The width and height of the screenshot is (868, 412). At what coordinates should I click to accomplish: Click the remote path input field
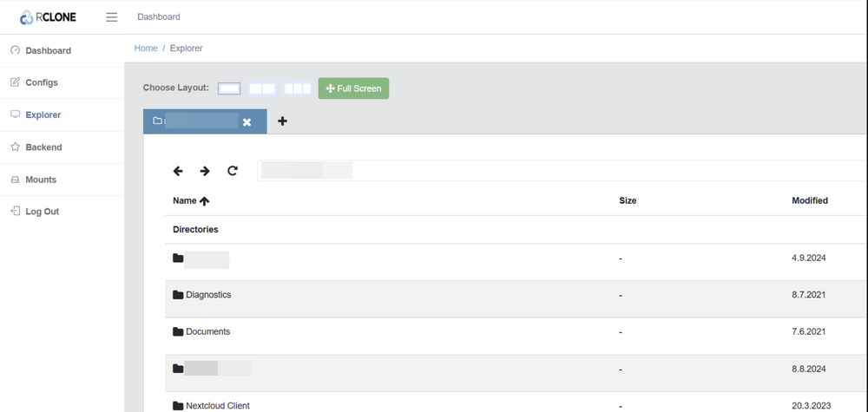tap(562, 171)
